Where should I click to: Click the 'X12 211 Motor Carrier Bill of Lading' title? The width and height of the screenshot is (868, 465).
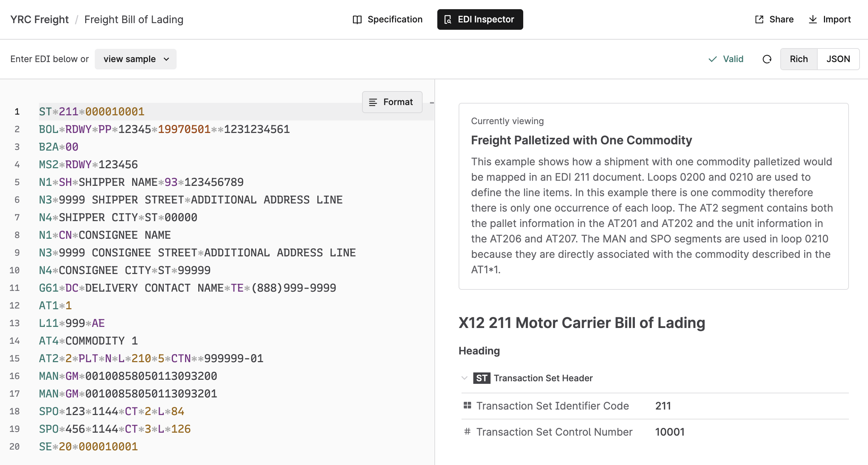point(582,322)
